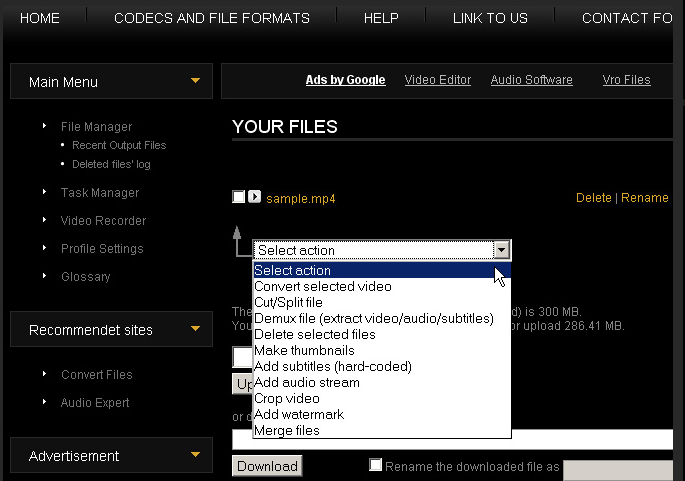Open CODECS AND FILE FORMATS page
Screen dimensions: 685x481
click(212, 18)
